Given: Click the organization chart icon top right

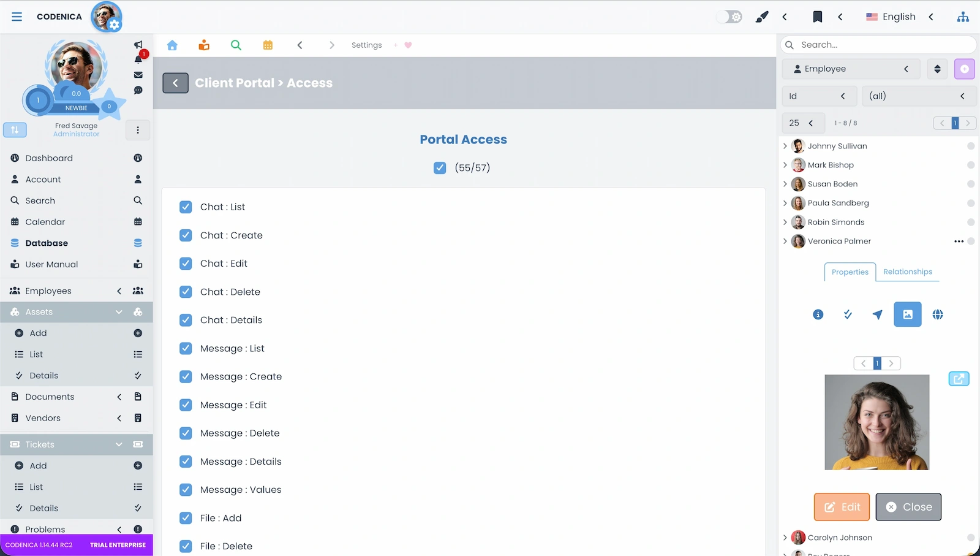Looking at the screenshot, I should tap(963, 17).
